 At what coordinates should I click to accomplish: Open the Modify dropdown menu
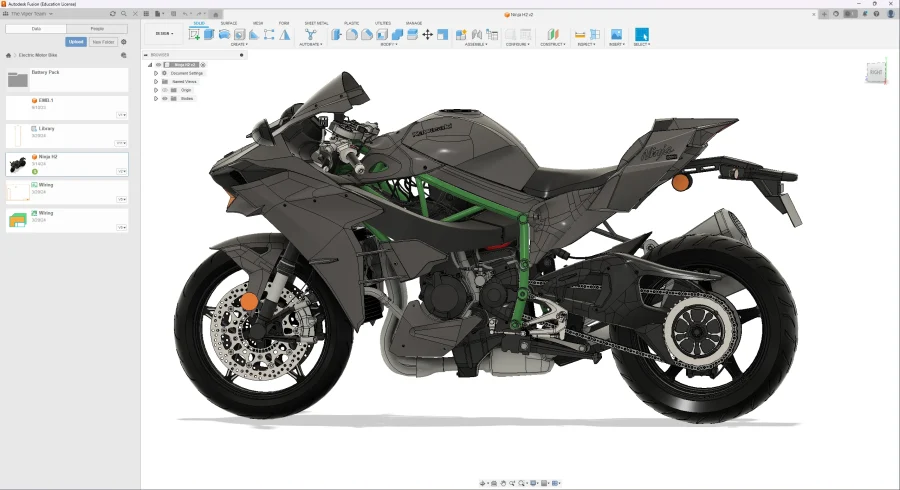(389, 44)
